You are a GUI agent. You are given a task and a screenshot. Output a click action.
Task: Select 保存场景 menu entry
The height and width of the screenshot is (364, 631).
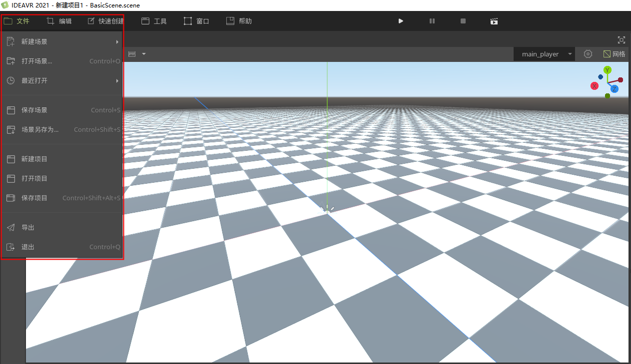(62, 110)
